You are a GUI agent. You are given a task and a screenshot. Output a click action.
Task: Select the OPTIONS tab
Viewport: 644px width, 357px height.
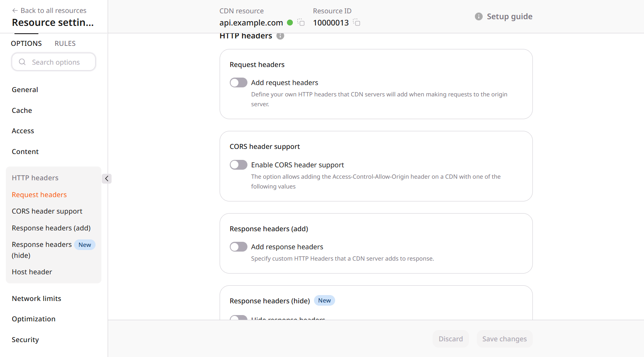click(x=26, y=43)
